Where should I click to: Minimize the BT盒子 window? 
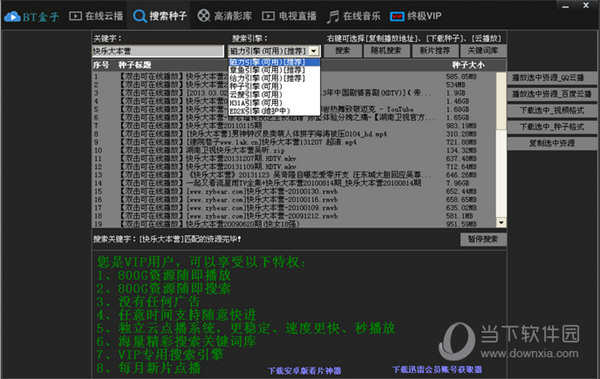pos(566,6)
